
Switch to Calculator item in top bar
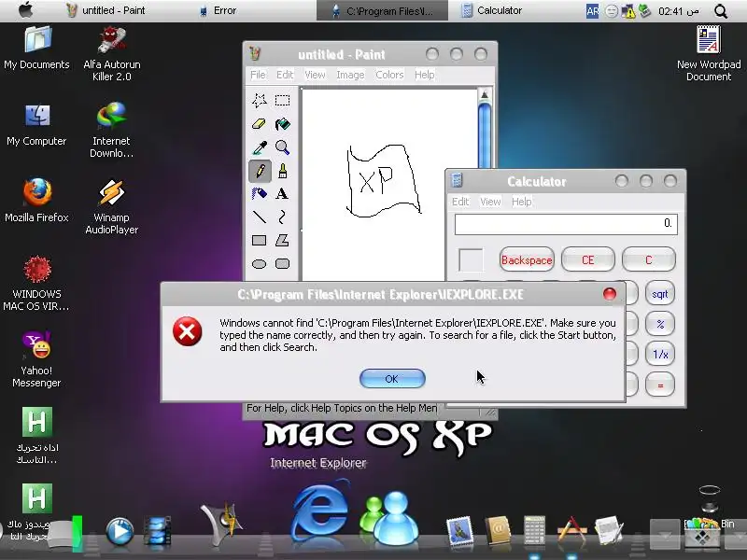tap(492, 10)
